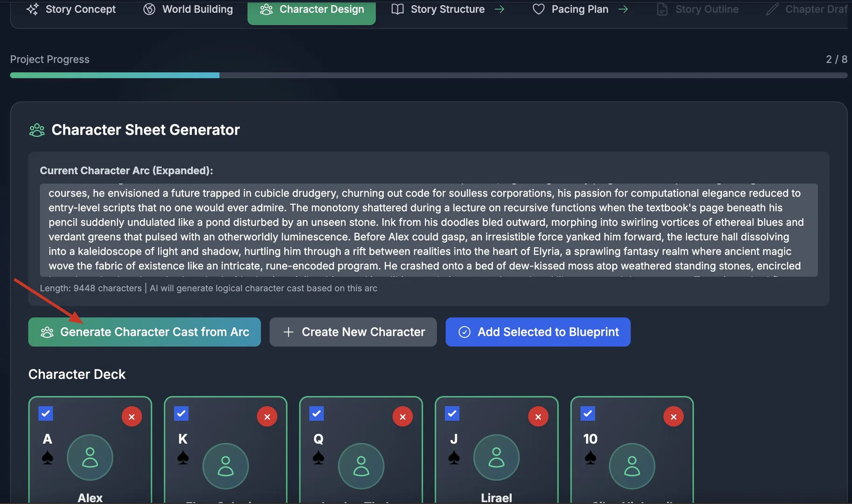Delete the Queen card using red X
Image resolution: width=852 pixels, height=504 pixels.
click(403, 417)
